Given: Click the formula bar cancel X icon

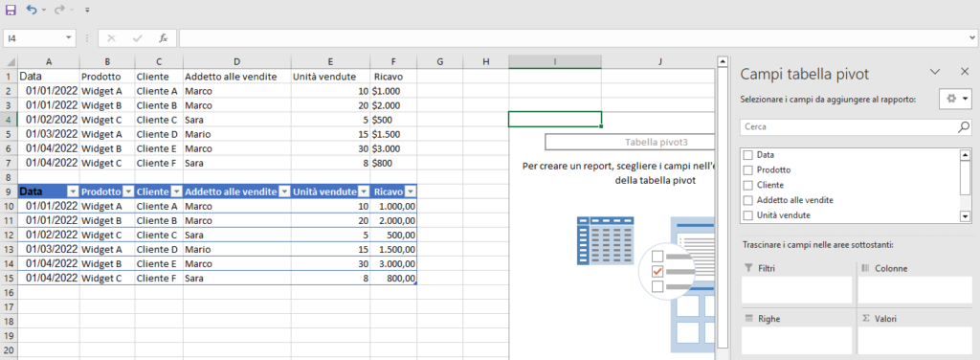Looking at the screenshot, I should click(x=111, y=38).
